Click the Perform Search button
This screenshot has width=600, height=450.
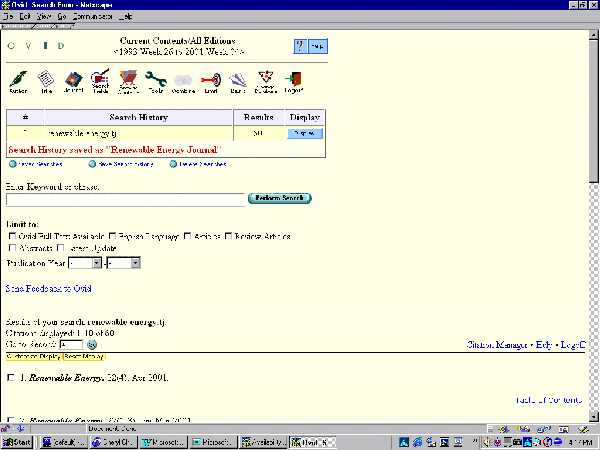(280, 198)
